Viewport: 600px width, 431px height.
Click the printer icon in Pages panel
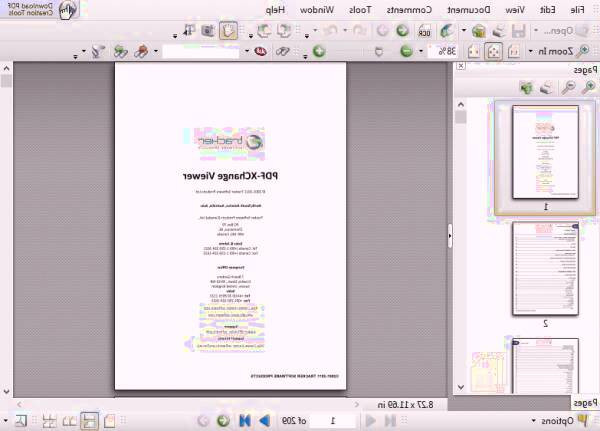546,88
